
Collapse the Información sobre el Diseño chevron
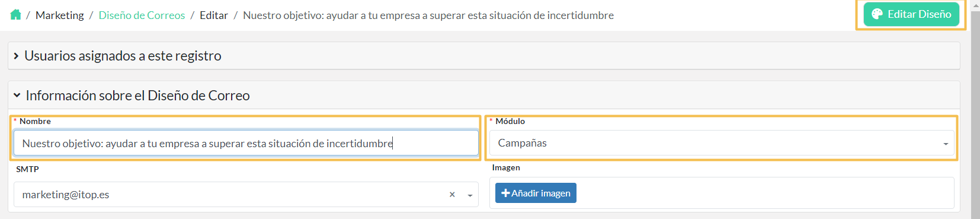17,96
